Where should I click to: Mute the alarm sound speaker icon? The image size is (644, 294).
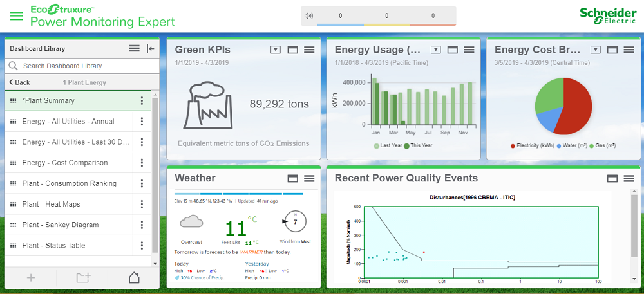(x=309, y=16)
